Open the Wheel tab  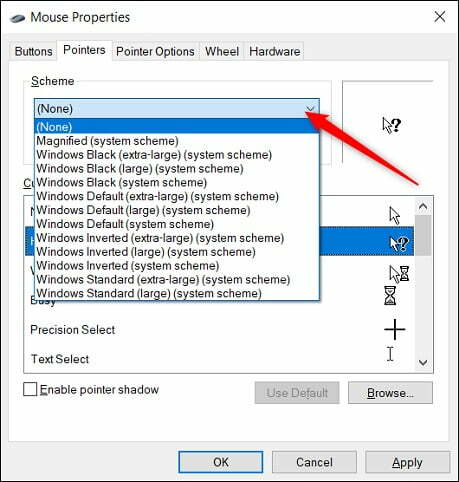tap(222, 51)
